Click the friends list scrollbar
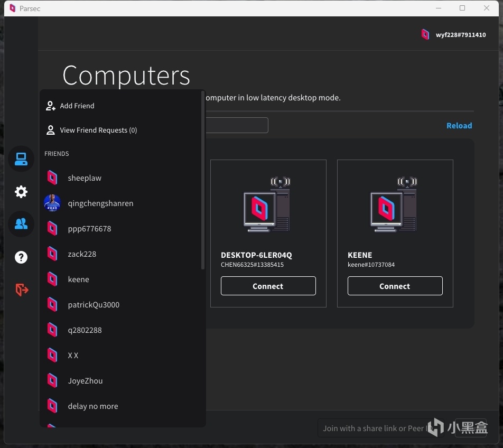This screenshot has width=503, height=448. point(203,180)
